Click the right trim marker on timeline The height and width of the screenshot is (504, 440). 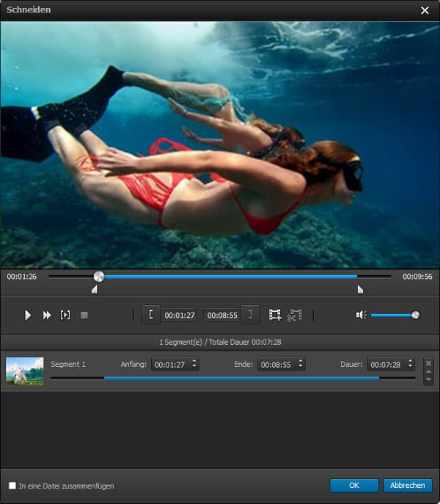[x=359, y=290]
